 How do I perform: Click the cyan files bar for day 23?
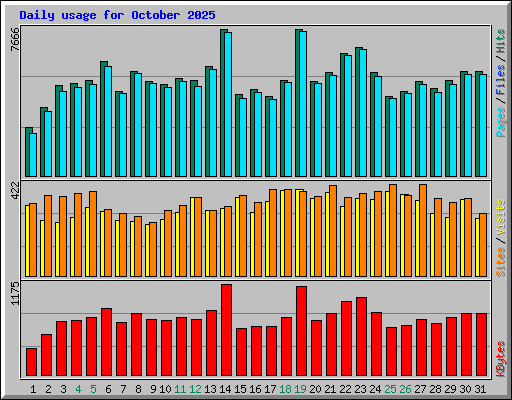363,113
